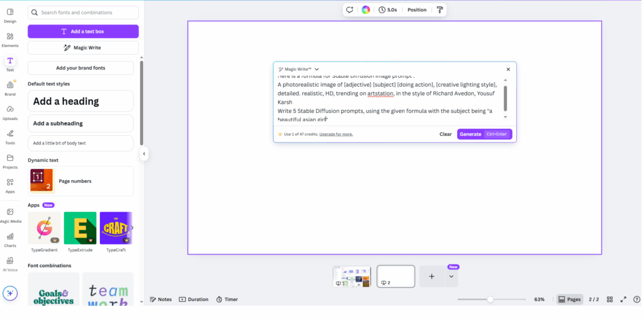Show more apps with the right chevron
The height and width of the screenshot is (321, 644).
[132, 228]
